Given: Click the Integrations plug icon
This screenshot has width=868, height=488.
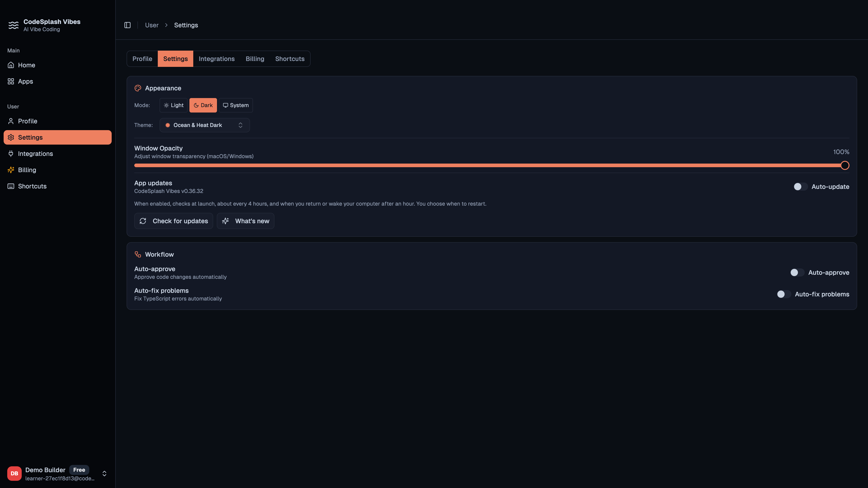Looking at the screenshot, I should click(11, 154).
